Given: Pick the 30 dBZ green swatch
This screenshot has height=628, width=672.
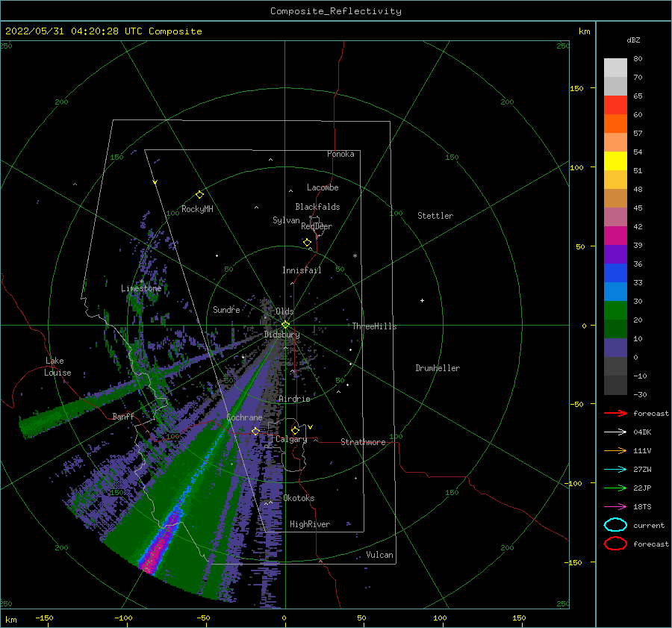Looking at the screenshot, I should pyautogui.click(x=615, y=310).
